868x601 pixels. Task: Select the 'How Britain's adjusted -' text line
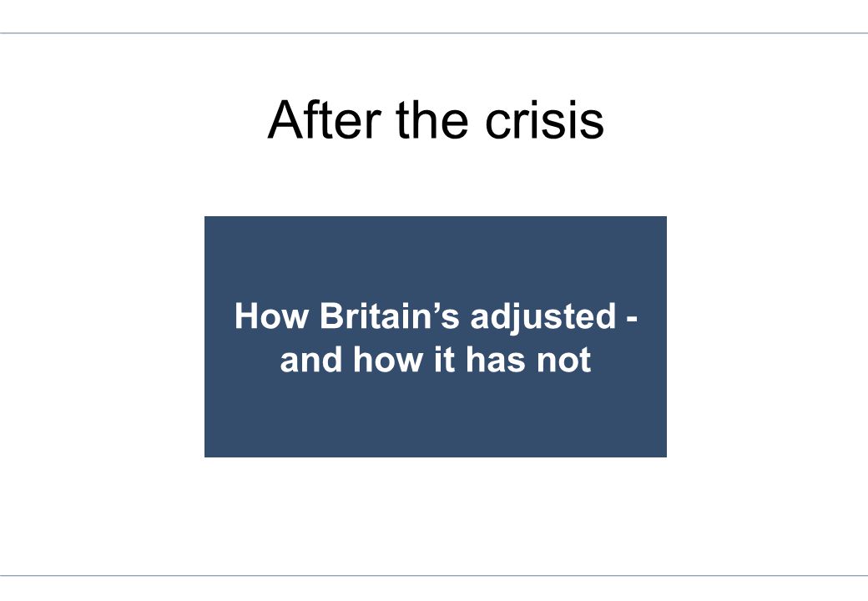click(x=437, y=317)
